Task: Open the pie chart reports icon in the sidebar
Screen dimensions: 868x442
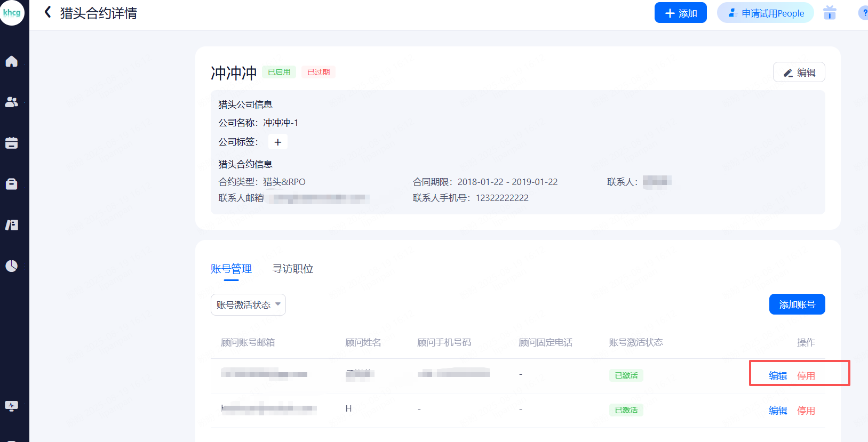Action: tap(12, 266)
